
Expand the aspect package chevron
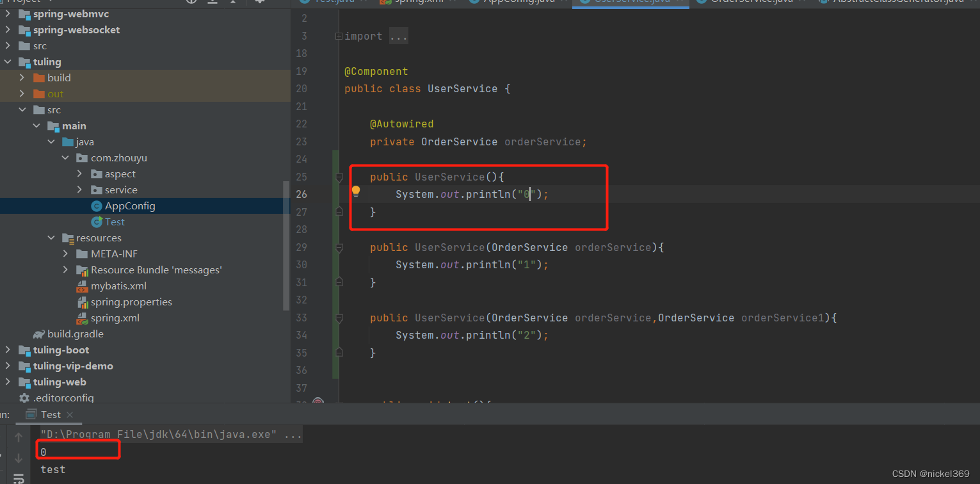pos(80,174)
